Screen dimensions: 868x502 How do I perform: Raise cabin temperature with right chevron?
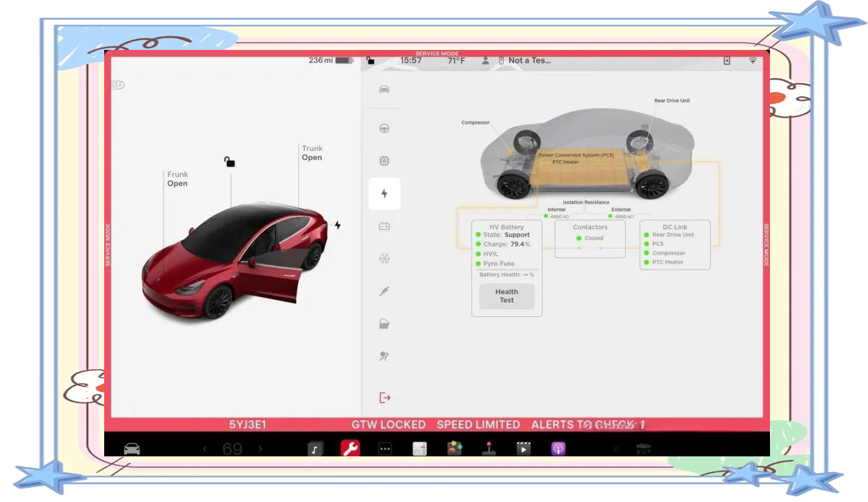pyautogui.click(x=260, y=450)
